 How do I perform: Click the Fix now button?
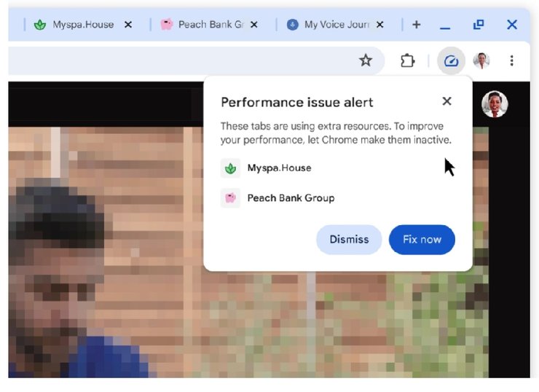coord(422,240)
